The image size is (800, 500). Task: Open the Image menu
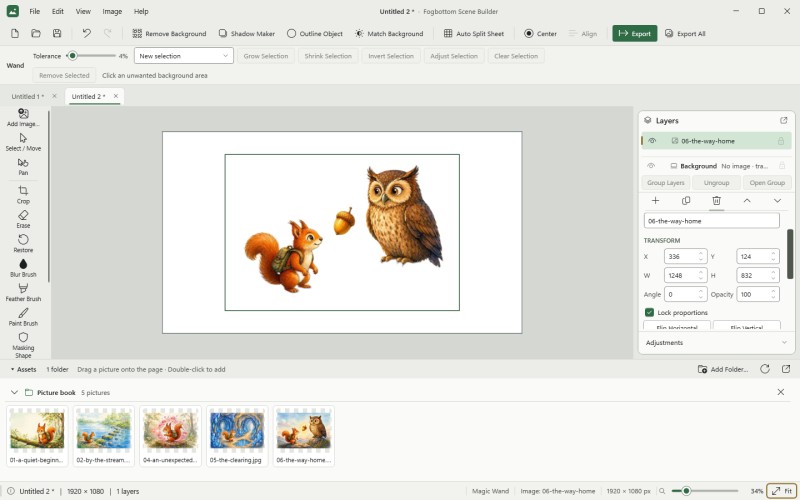(x=112, y=11)
